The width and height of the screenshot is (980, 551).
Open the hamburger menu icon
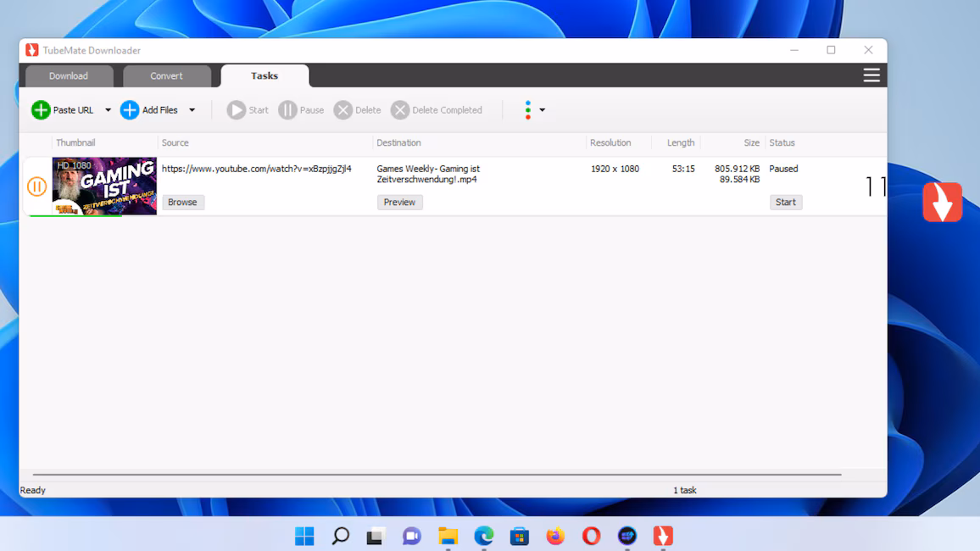point(871,75)
